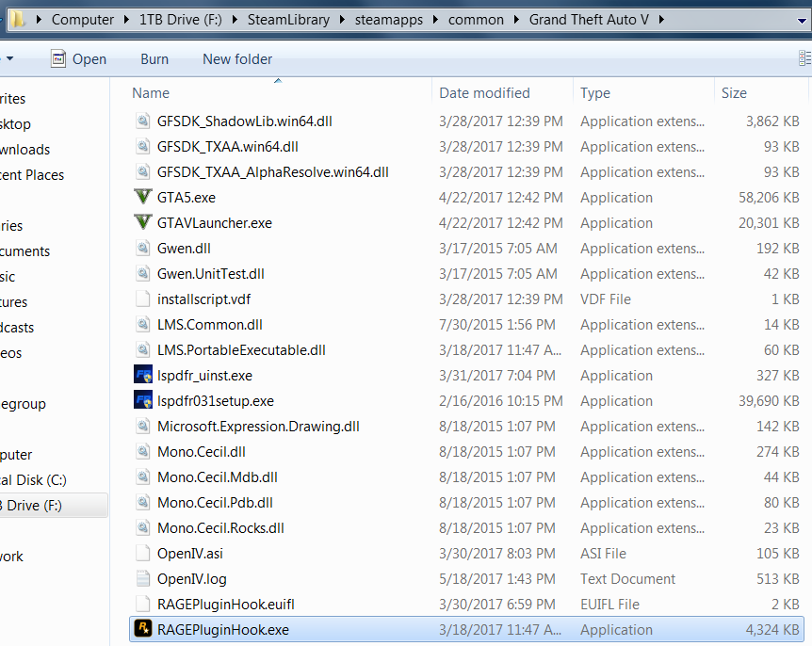Click the Homegroup navigation pane entry
Viewport: 812px width, 646px height.
point(23,404)
